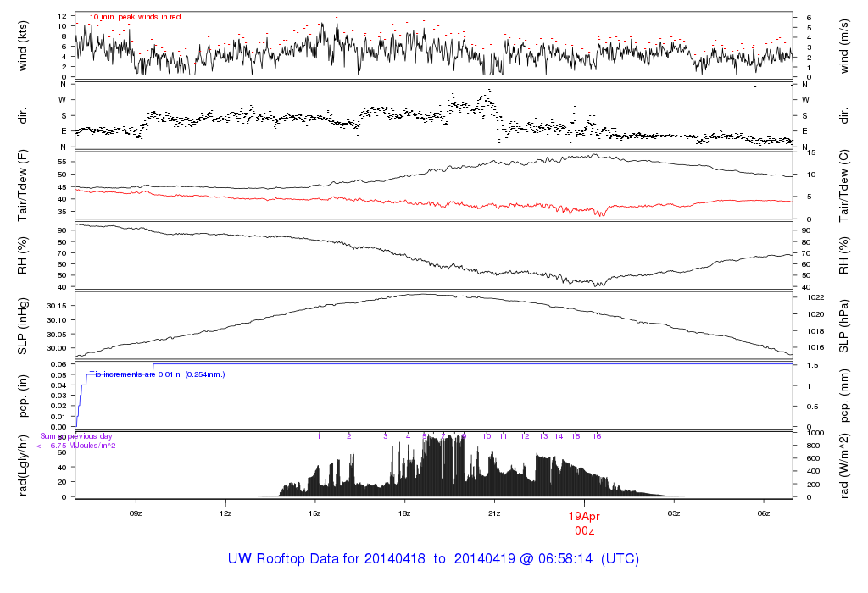
Task: Click the purple hour marker '16'
Action: (597, 436)
